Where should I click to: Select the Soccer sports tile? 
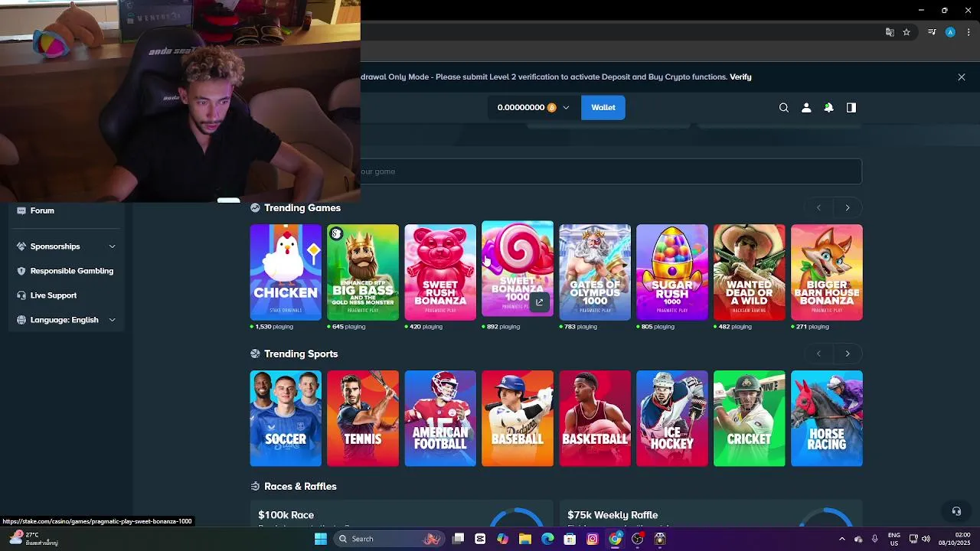286,419
